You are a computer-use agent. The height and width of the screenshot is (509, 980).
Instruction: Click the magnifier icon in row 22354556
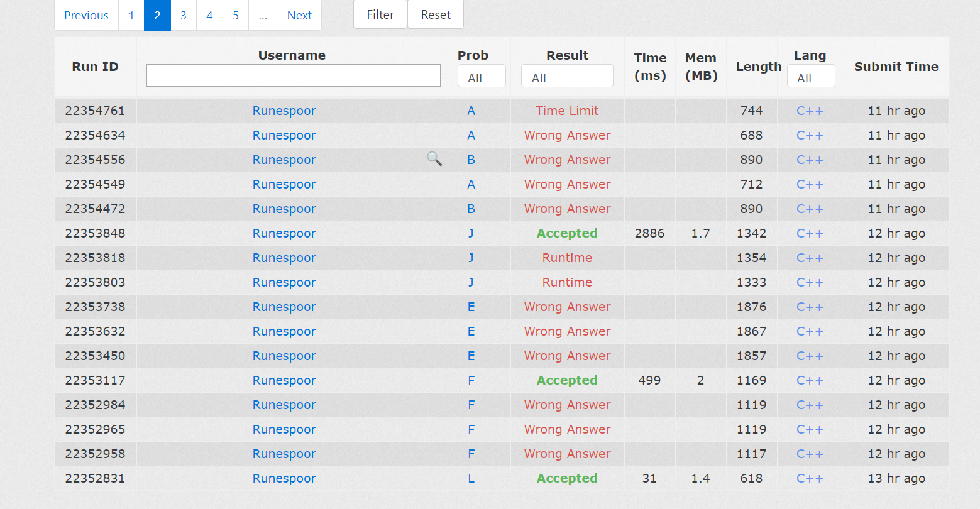click(x=434, y=158)
